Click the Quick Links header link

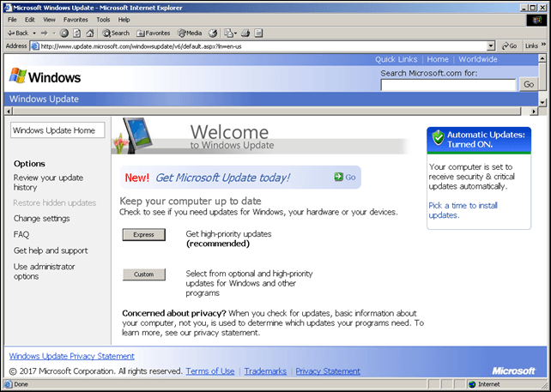pos(396,59)
